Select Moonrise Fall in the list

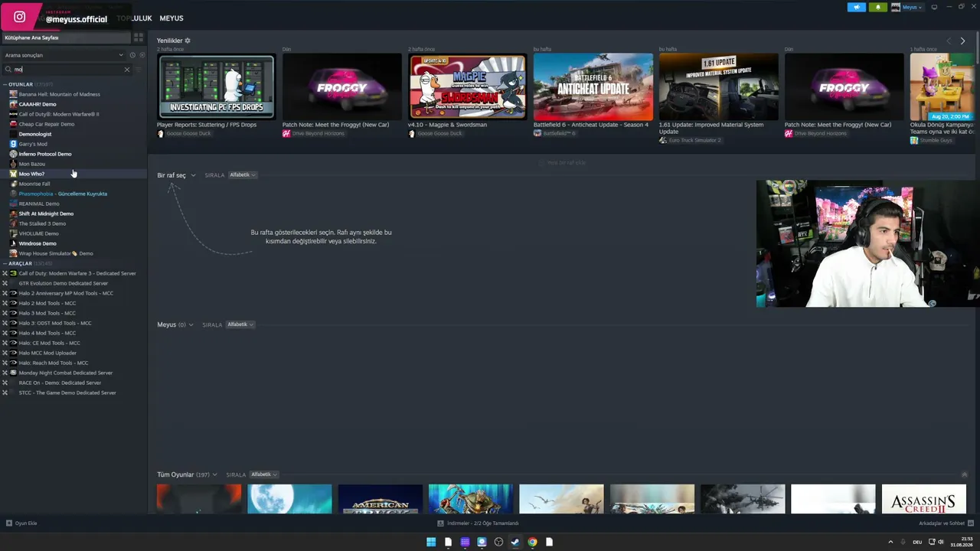[34, 184]
